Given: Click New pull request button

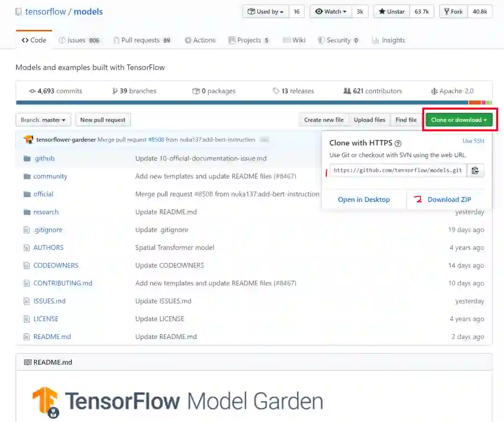Looking at the screenshot, I should pos(103,120).
